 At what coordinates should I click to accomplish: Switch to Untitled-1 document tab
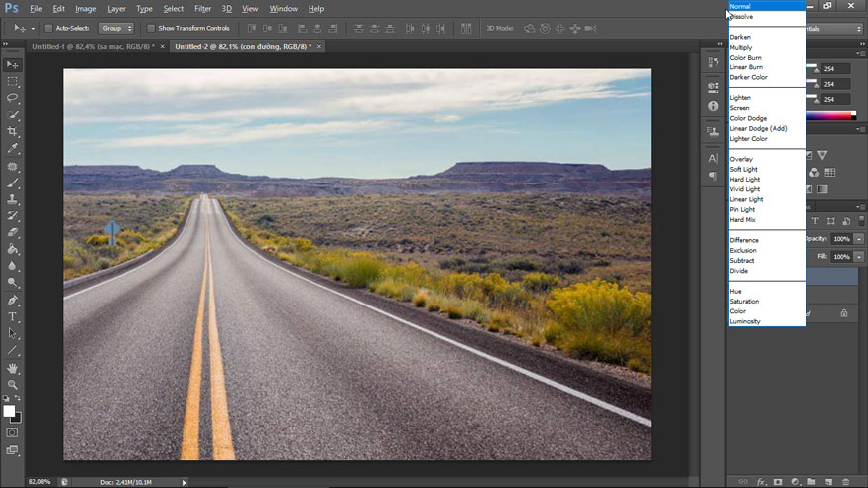tap(93, 46)
